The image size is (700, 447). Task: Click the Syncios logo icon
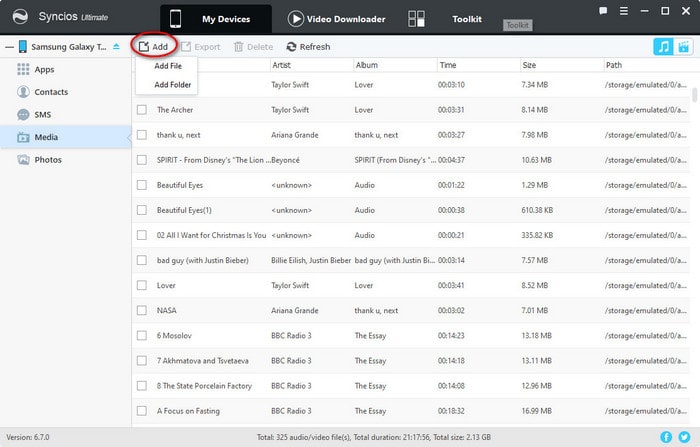(x=20, y=17)
